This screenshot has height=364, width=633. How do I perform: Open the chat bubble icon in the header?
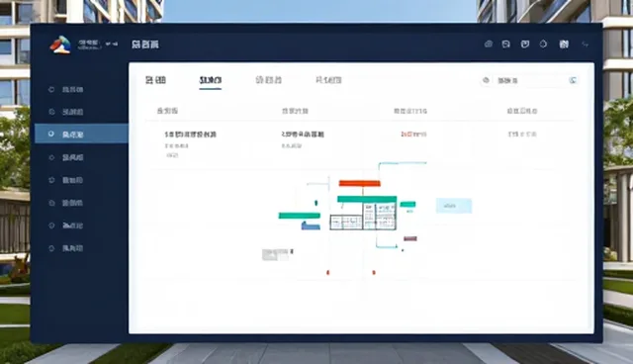point(505,44)
